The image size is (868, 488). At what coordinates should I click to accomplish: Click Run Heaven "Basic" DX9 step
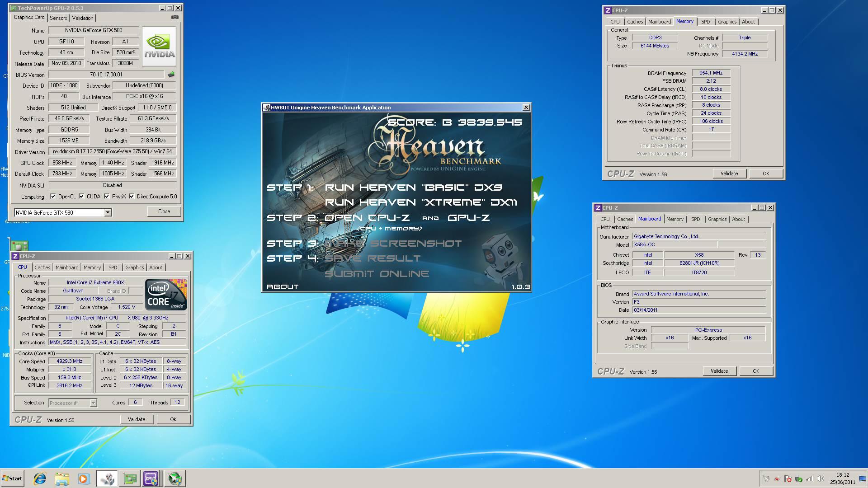point(413,188)
